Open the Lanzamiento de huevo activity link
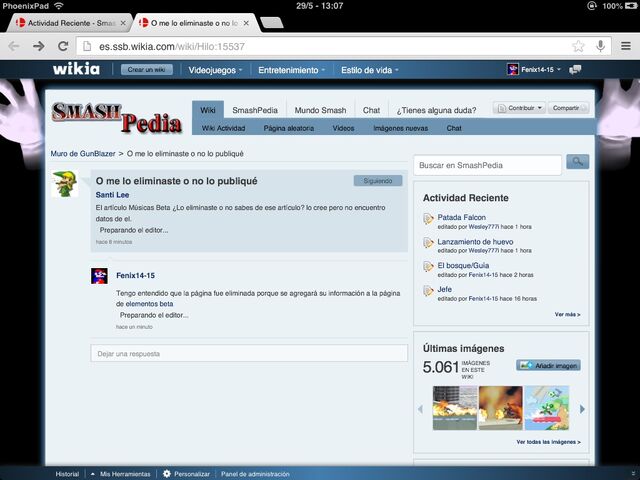 (x=476, y=242)
